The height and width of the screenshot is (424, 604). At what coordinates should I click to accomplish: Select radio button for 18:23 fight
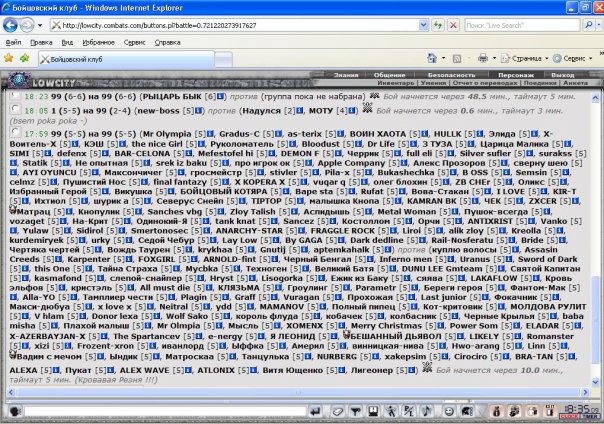pyautogui.click(x=15, y=95)
